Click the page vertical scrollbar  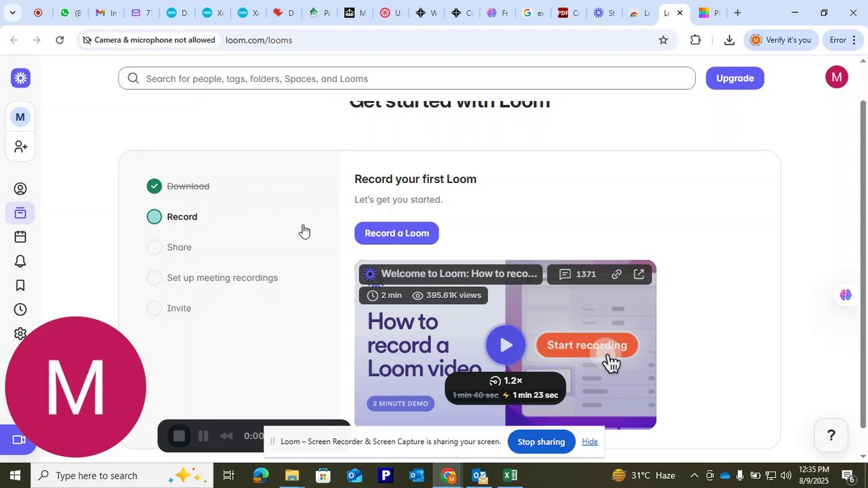click(x=863, y=264)
